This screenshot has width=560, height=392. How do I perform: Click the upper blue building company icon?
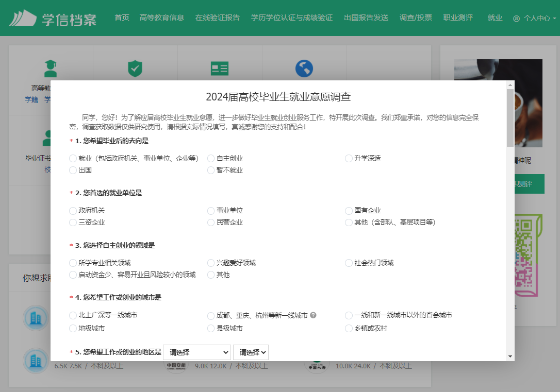[x=36, y=318]
